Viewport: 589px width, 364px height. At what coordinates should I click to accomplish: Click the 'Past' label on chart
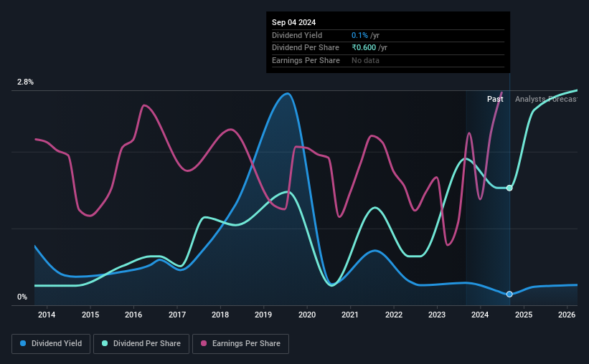point(495,99)
